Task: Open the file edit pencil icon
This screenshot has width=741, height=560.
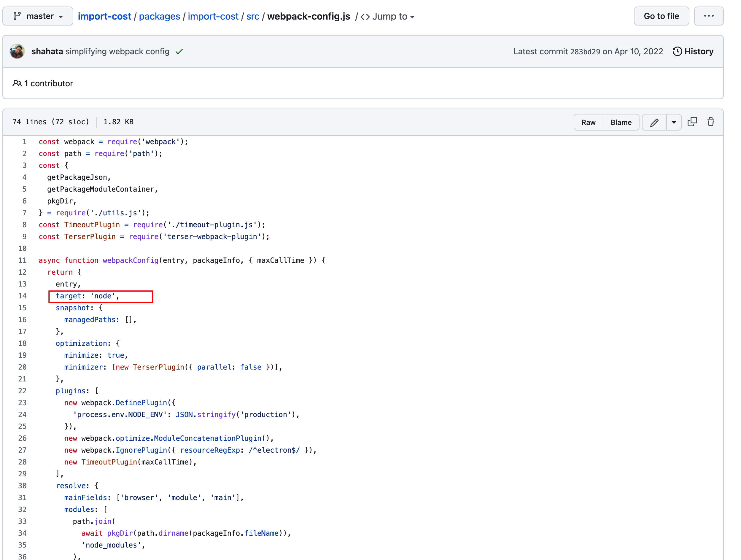Action: 654,122
